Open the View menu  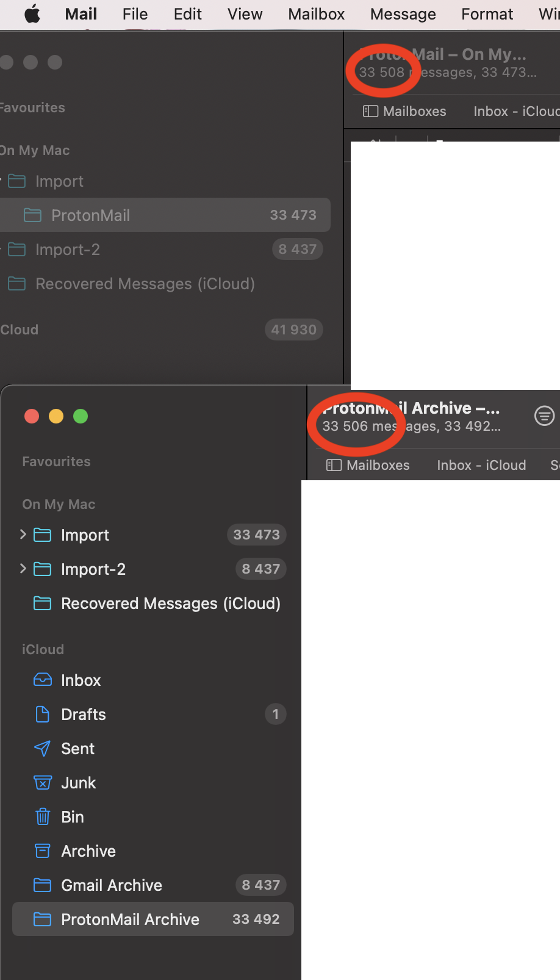(x=245, y=14)
